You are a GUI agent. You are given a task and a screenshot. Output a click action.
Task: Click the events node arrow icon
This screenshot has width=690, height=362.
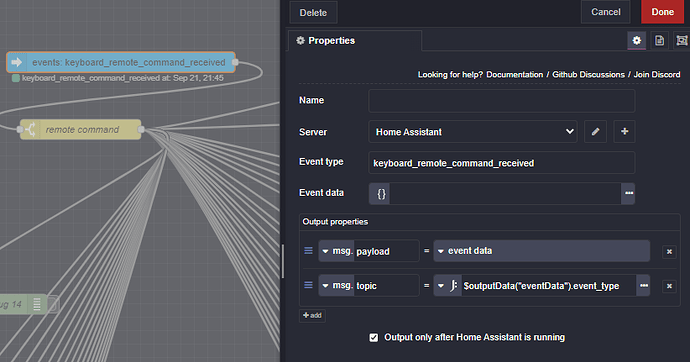click(x=17, y=62)
